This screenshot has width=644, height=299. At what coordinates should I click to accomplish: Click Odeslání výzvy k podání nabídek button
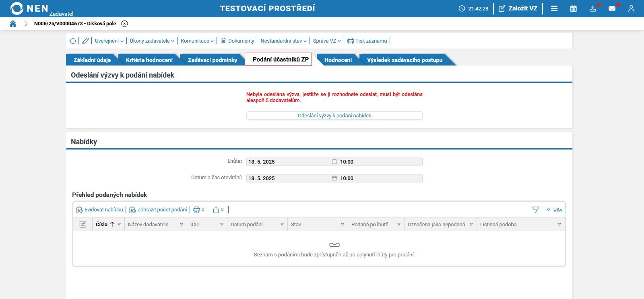point(334,116)
